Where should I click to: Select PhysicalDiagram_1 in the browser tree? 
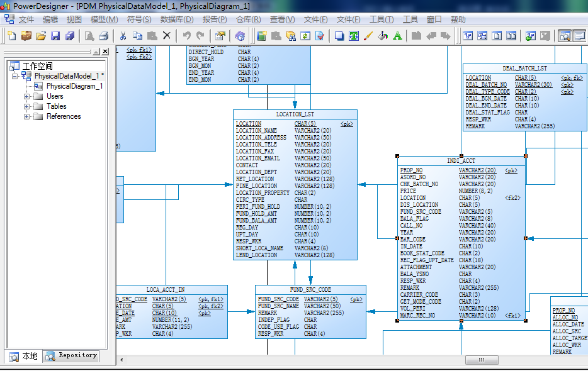coord(74,86)
